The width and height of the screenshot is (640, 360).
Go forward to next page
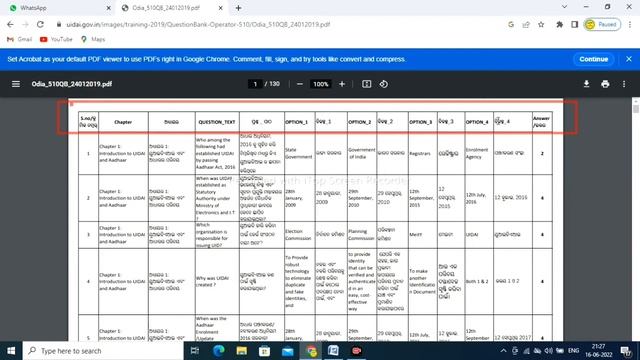(x=25, y=24)
